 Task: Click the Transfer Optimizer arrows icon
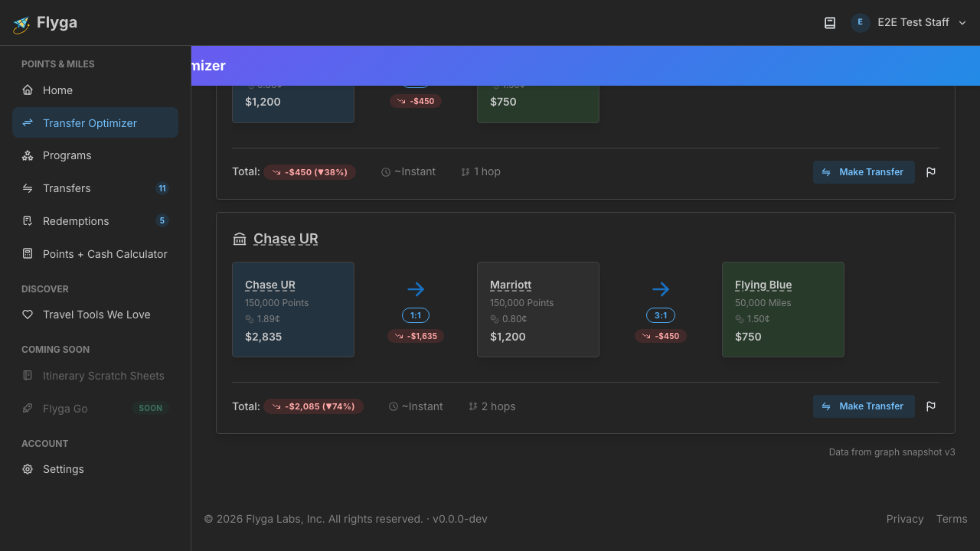28,122
